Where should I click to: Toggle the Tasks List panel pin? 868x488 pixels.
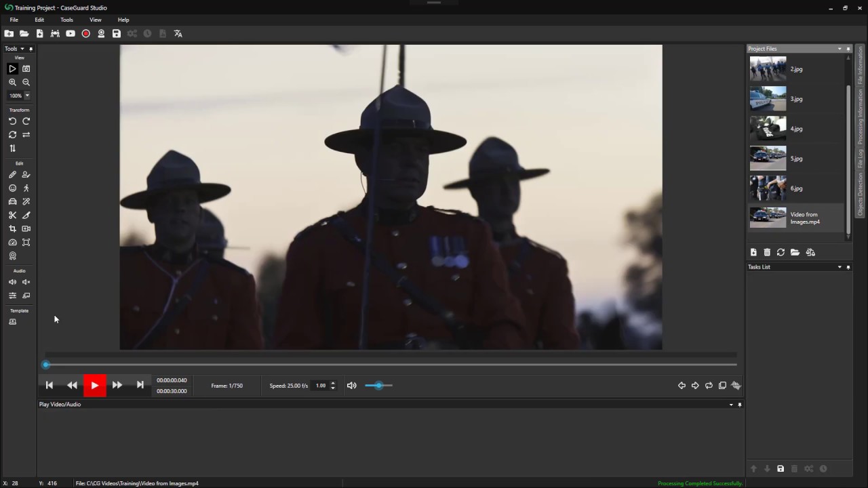pyautogui.click(x=848, y=267)
